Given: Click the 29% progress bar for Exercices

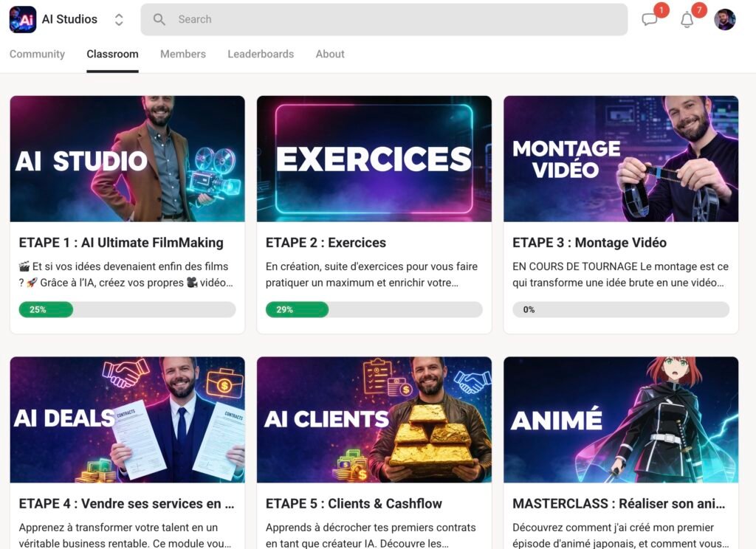Looking at the screenshot, I should (374, 310).
